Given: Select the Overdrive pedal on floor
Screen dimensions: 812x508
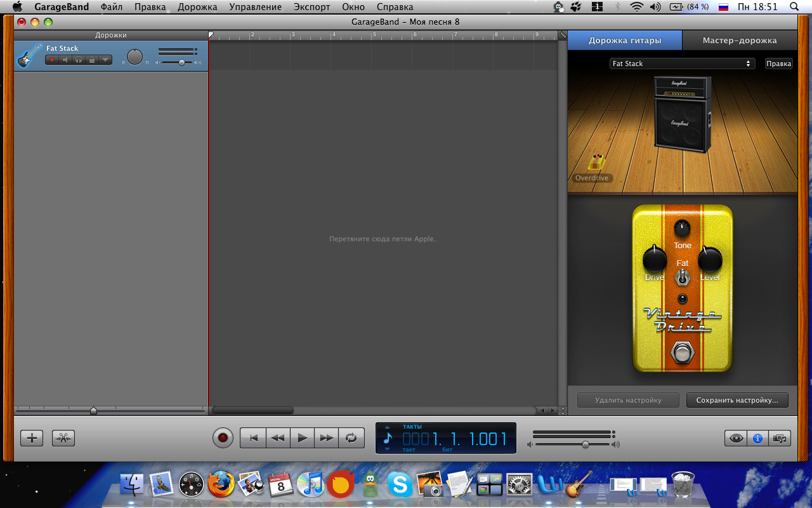Looking at the screenshot, I should [596, 162].
